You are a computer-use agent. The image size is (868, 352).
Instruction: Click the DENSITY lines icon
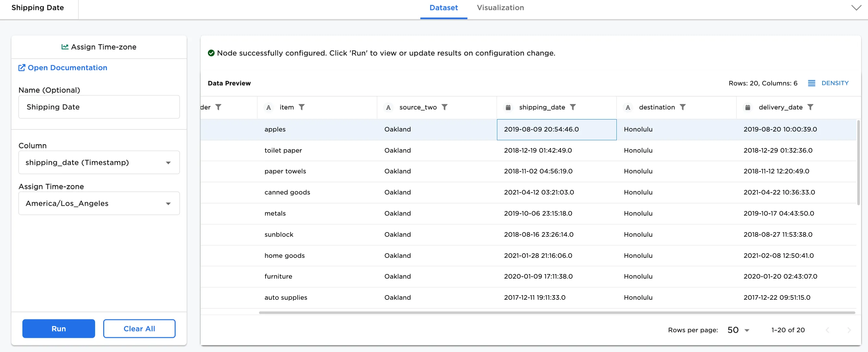click(x=812, y=83)
